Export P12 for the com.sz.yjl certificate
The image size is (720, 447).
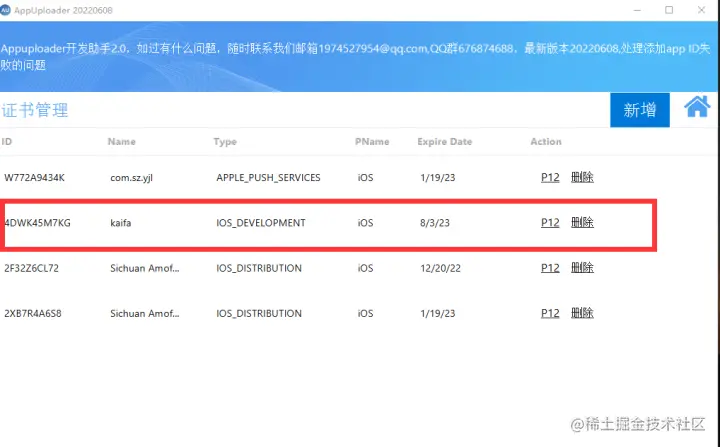[x=550, y=177]
